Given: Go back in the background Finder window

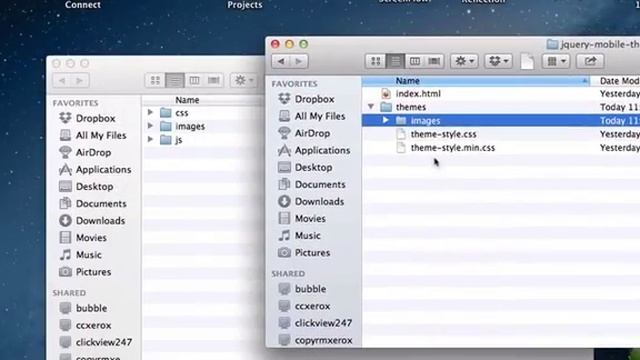Looking at the screenshot, I should 62,80.
